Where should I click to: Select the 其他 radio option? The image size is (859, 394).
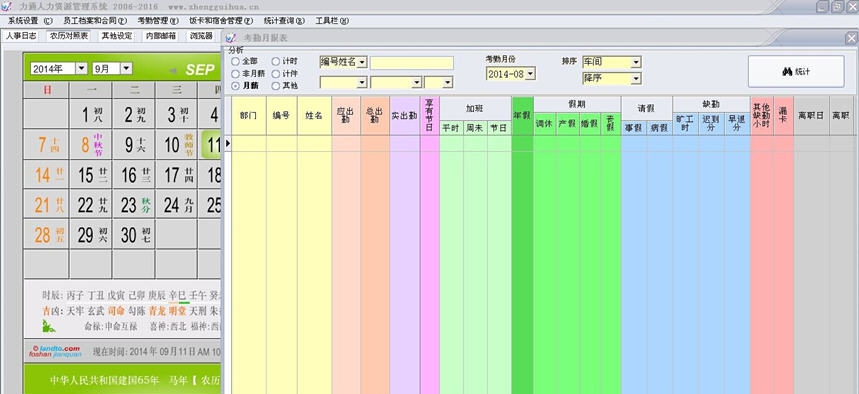pyautogui.click(x=276, y=85)
